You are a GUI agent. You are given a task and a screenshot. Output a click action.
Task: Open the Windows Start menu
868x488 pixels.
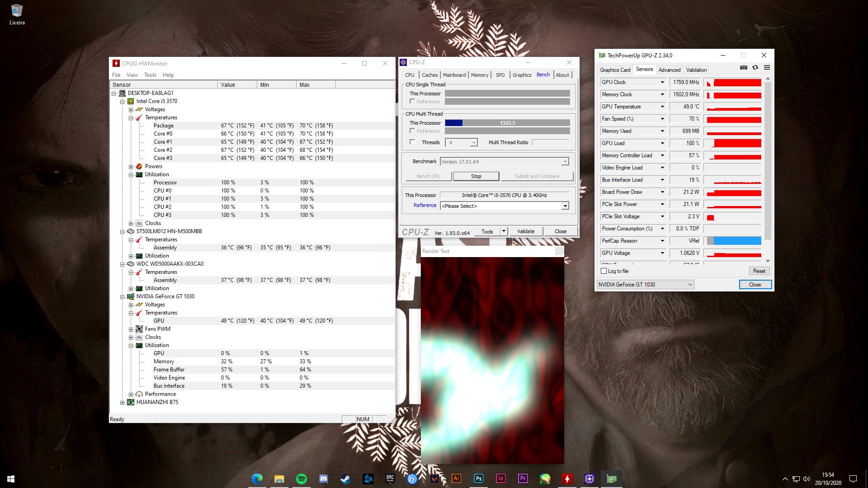(x=11, y=479)
